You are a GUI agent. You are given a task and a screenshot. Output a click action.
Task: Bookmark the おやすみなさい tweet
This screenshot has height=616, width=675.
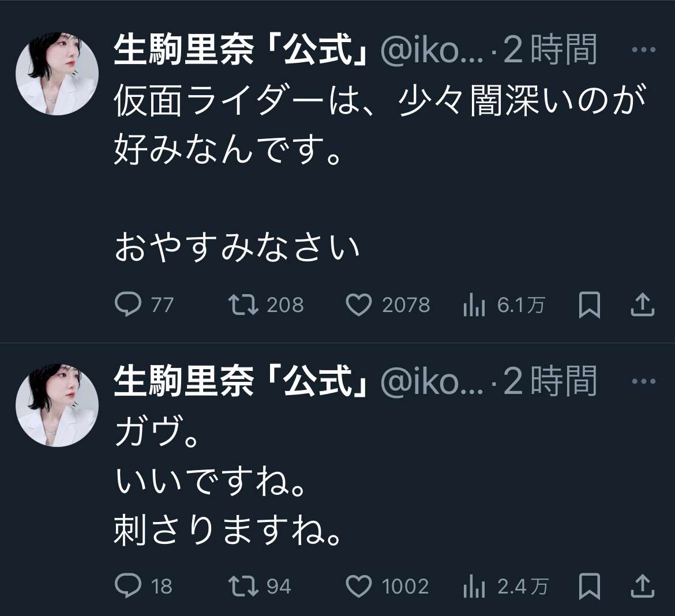(x=589, y=305)
